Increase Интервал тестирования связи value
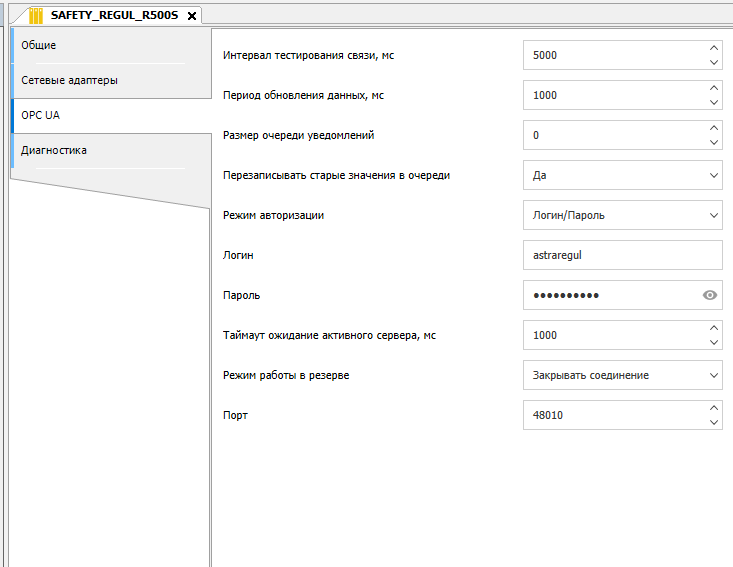The width and height of the screenshot is (733, 567). tap(713, 48)
